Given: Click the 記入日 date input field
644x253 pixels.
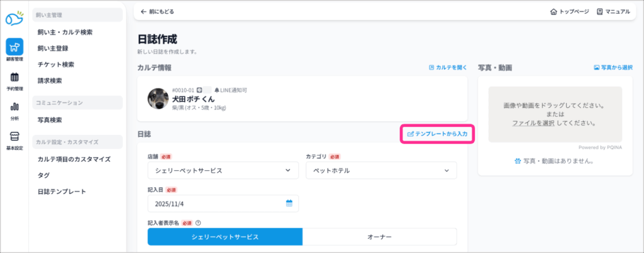Looking at the screenshot, I should tap(214, 203).
